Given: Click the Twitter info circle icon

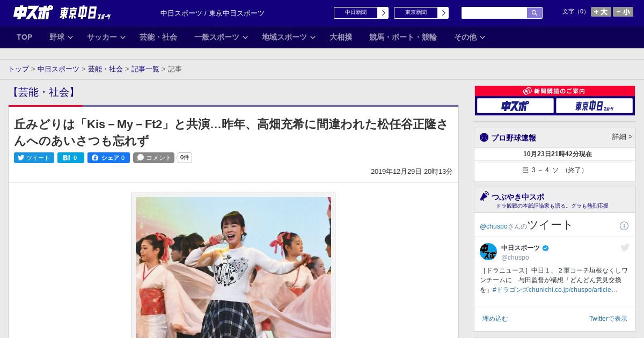Looking at the screenshot, I should tap(624, 226).
